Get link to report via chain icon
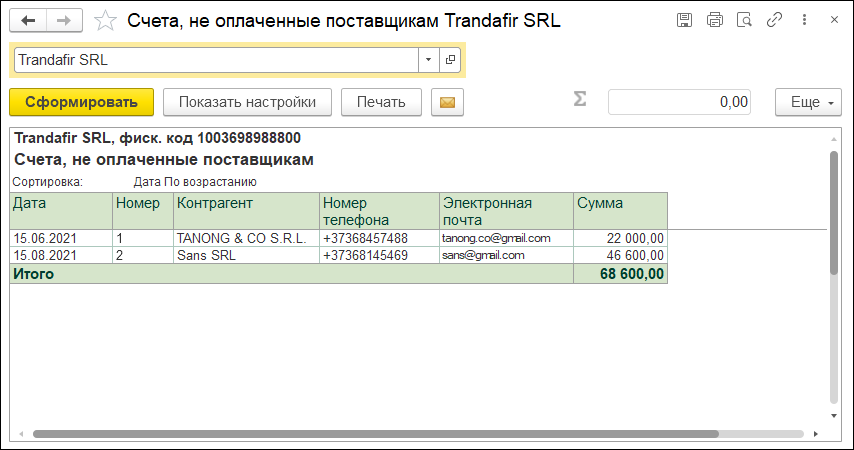This screenshot has height=450, width=854. point(774,20)
